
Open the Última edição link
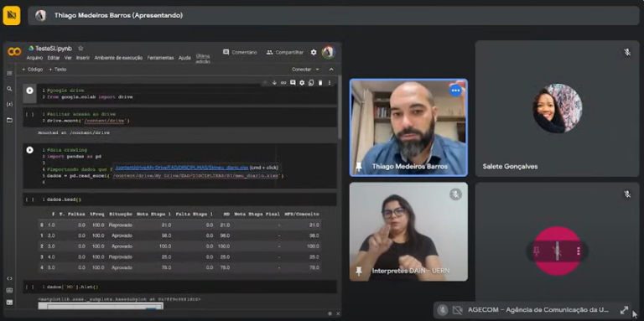tap(203, 59)
